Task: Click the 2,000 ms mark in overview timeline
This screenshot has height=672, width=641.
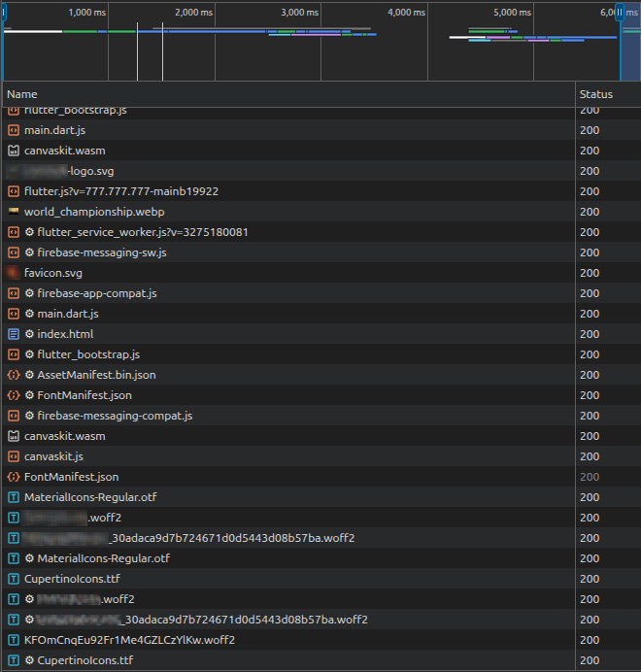Action: coord(194,13)
